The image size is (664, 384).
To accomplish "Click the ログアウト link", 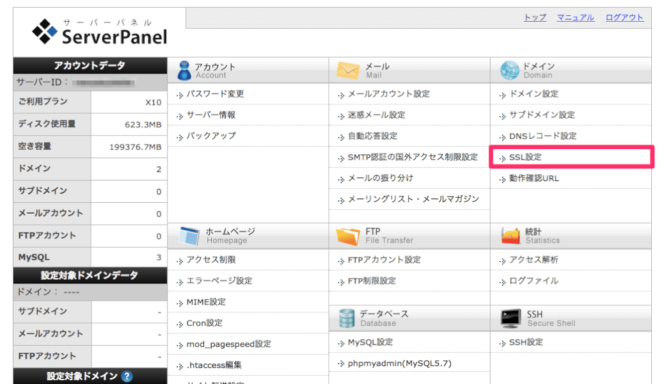I will [625, 18].
